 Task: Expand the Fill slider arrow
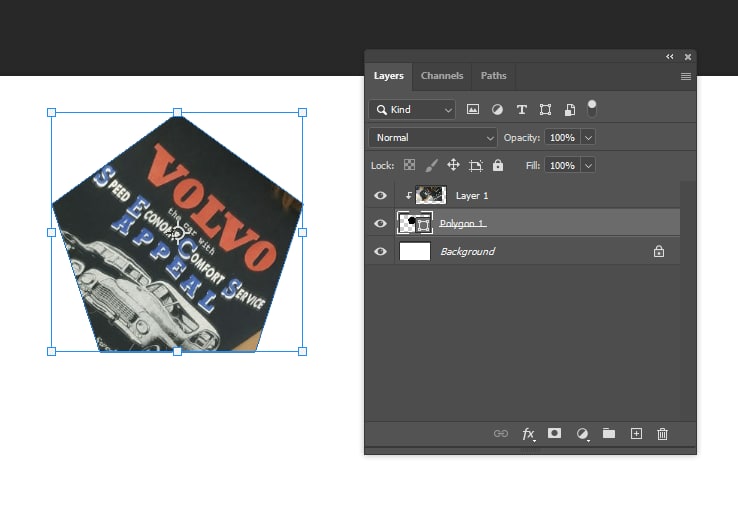[588, 166]
